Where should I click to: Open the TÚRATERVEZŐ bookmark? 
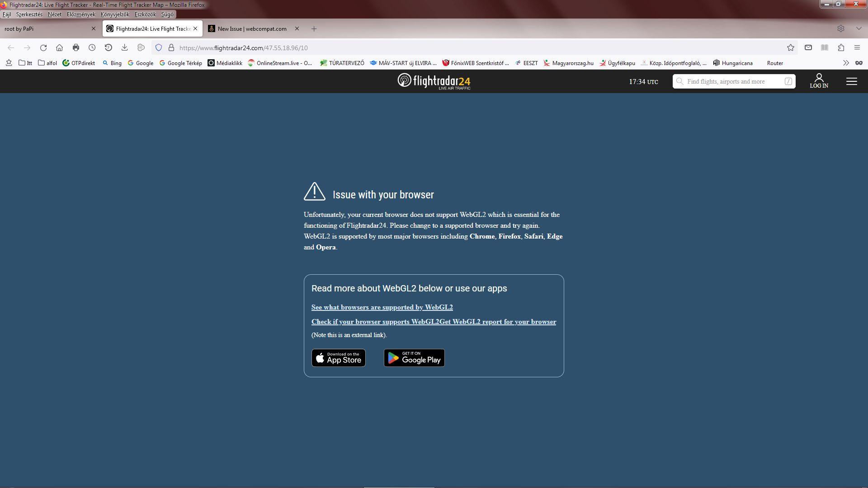click(x=342, y=63)
